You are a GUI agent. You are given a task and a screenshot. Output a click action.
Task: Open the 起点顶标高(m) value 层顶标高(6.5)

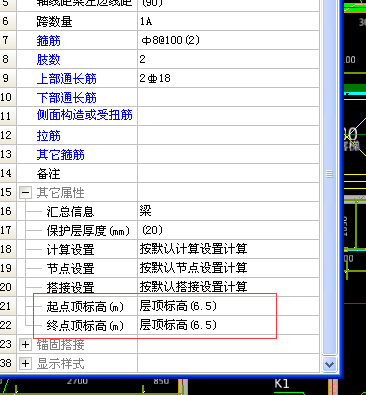tap(228, 306)
